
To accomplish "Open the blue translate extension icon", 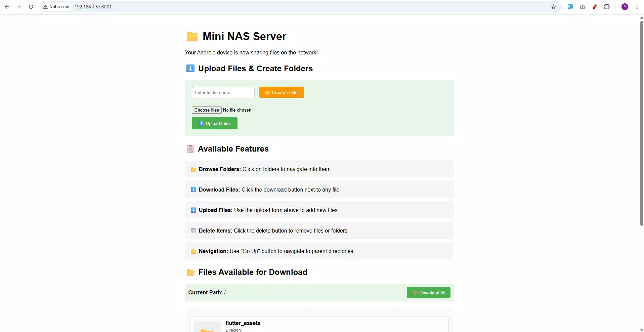I will tap(570, 7).
